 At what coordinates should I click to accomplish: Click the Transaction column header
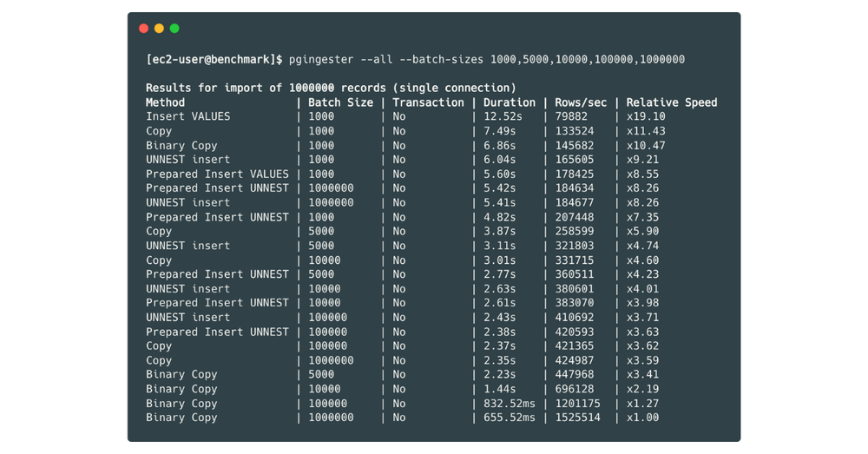coord(428,102)
